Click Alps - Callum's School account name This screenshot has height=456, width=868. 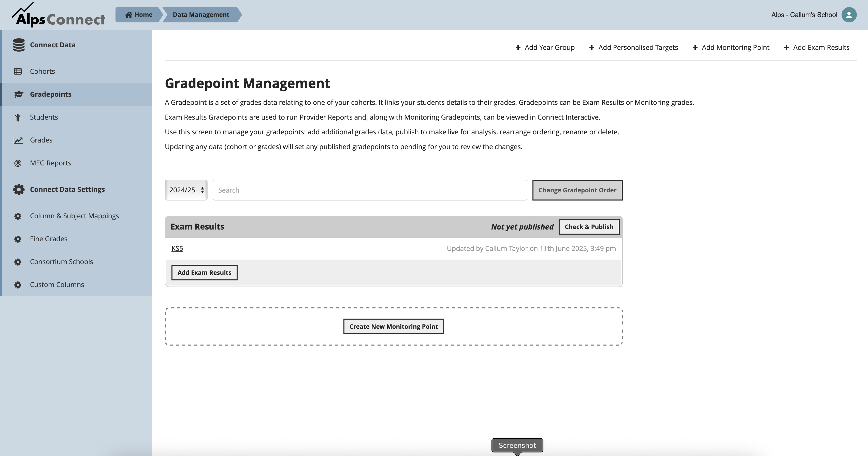pos(804,15)
